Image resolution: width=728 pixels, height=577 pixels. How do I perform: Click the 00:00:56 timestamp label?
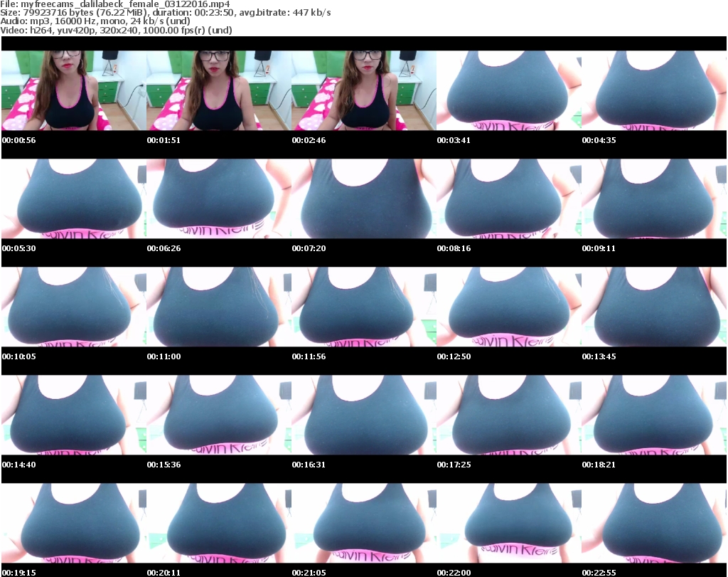[x=18, y=140]
